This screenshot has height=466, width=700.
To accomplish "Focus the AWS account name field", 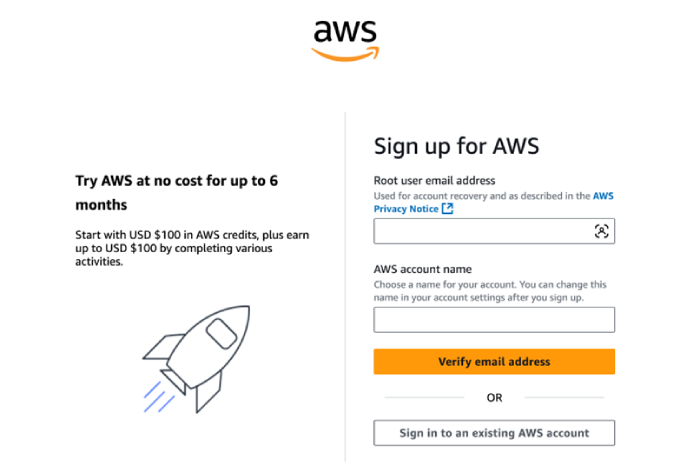I will 494,320.
